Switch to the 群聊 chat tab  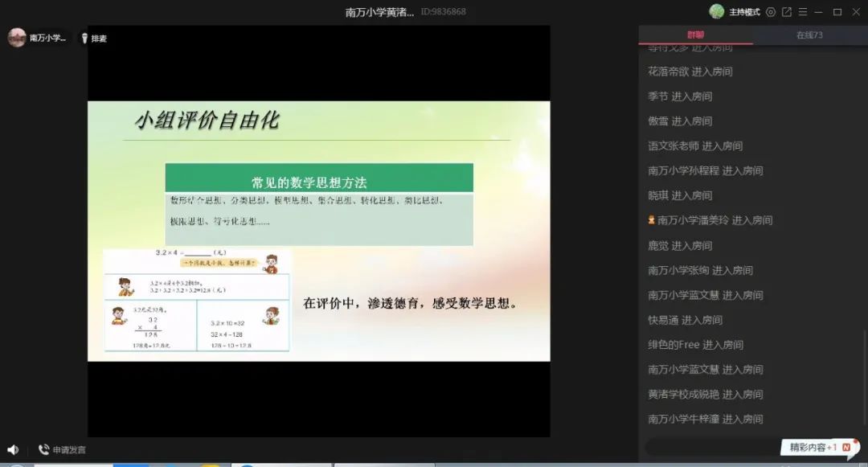[695, 35]
